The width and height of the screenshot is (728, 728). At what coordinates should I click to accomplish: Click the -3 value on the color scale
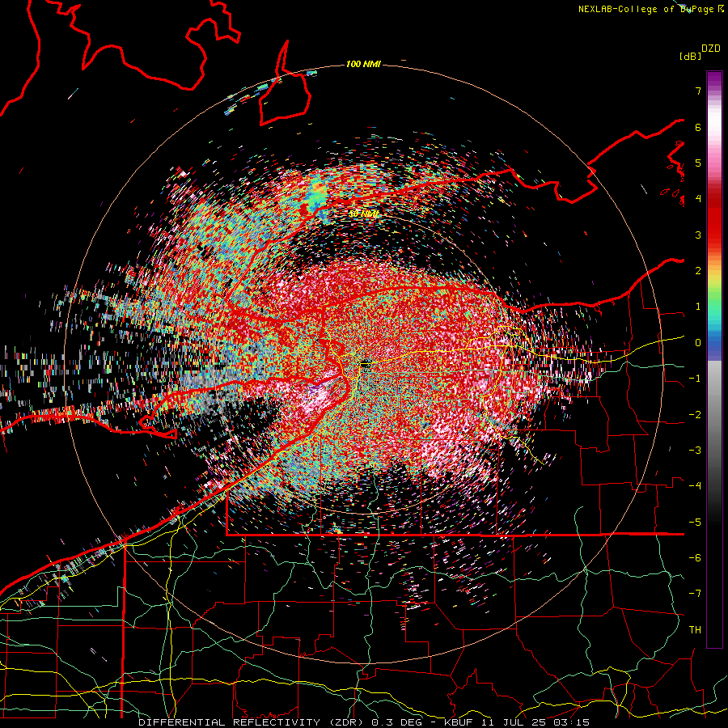(695, 451)
